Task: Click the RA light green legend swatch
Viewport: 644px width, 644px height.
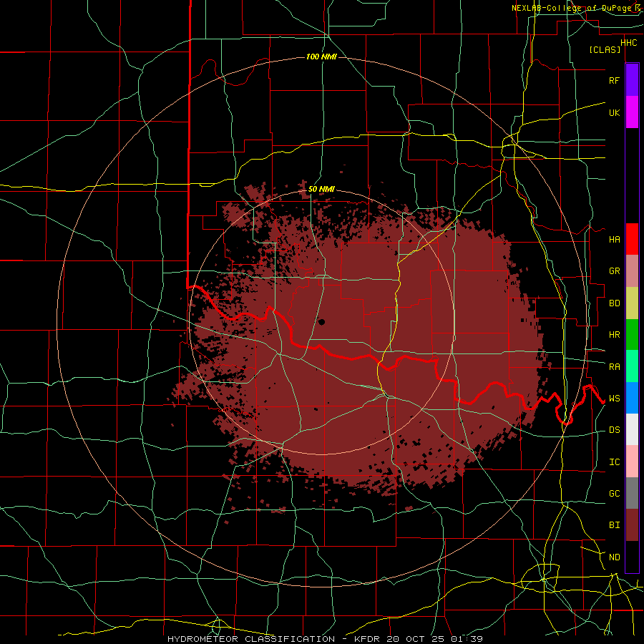Action: [632, 366]
